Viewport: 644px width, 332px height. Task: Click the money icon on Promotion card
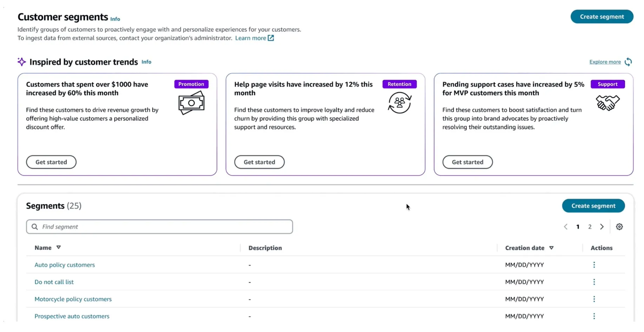[x=191, y=103]
